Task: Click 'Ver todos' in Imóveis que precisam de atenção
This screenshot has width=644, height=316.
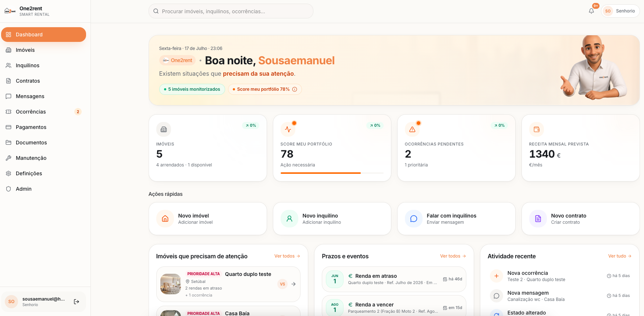Action: [287, 256]
